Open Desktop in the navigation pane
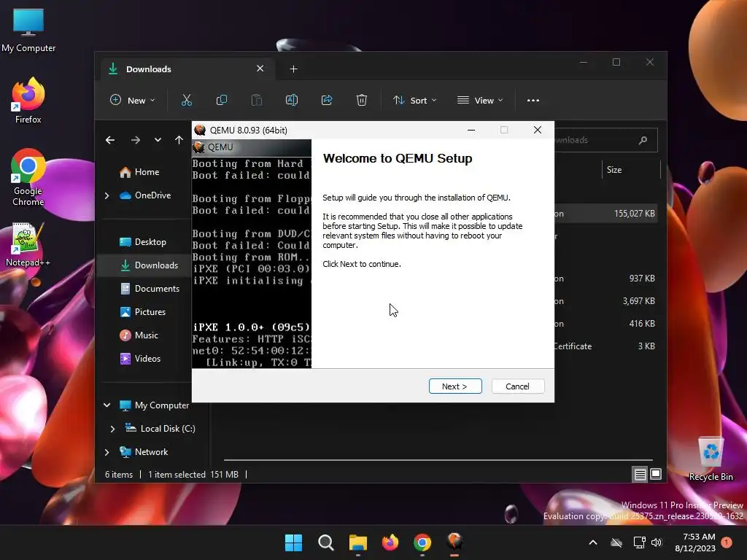 [x=143, y=242]
